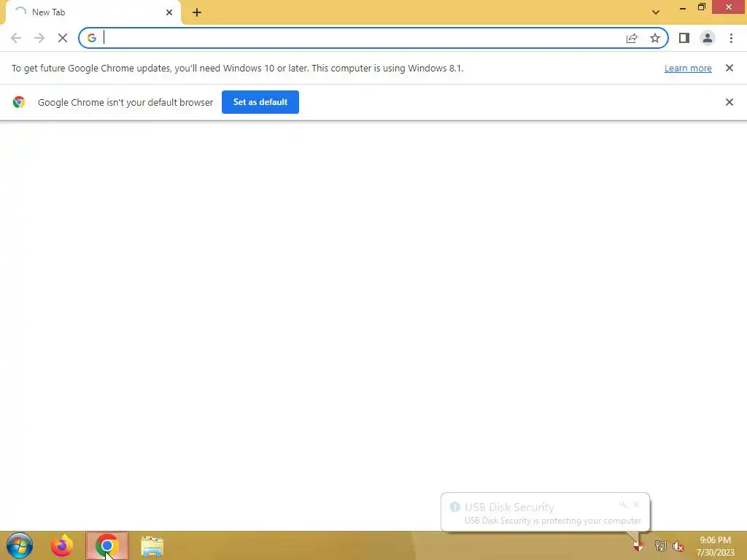Select the New Tab tab
Viewport: 747px width, 560px height.
pos(93,12)
